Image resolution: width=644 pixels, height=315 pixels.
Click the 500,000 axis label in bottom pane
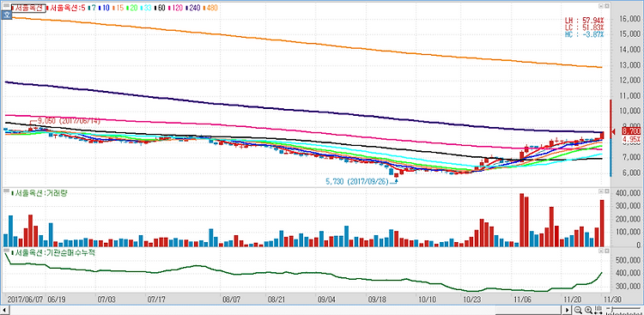(x=628, y=260)
